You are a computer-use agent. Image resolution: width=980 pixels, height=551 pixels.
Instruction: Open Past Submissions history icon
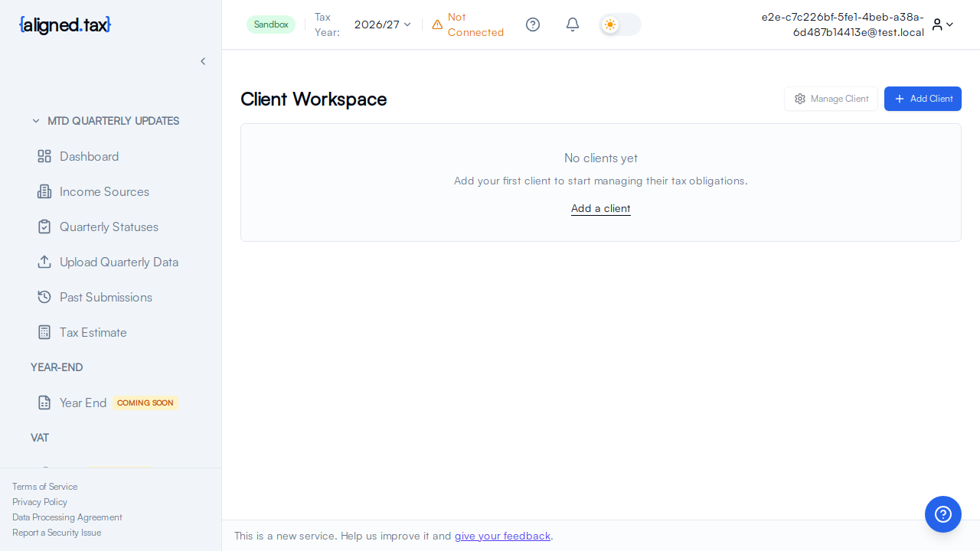(x=44, y=297)
